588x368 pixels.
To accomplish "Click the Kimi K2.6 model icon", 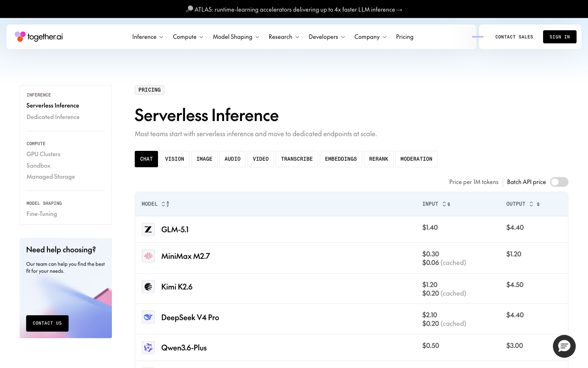I will click(x=148, y=287).
